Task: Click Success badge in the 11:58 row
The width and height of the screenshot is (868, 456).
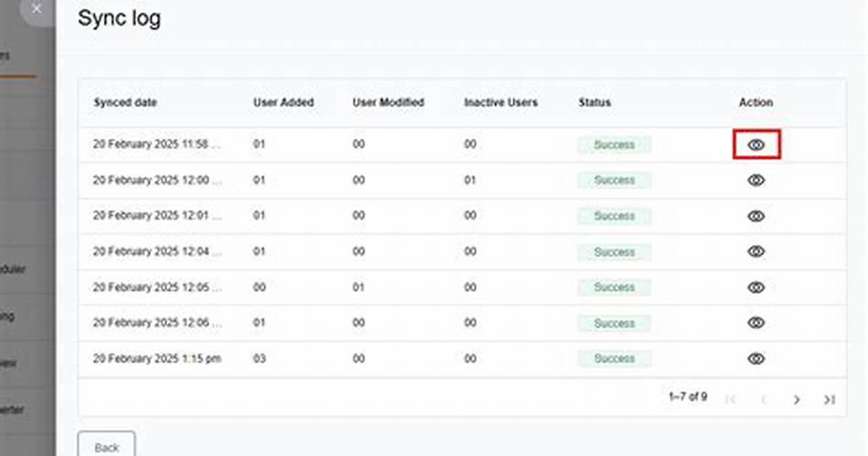Action: click(x=615, y=144)
